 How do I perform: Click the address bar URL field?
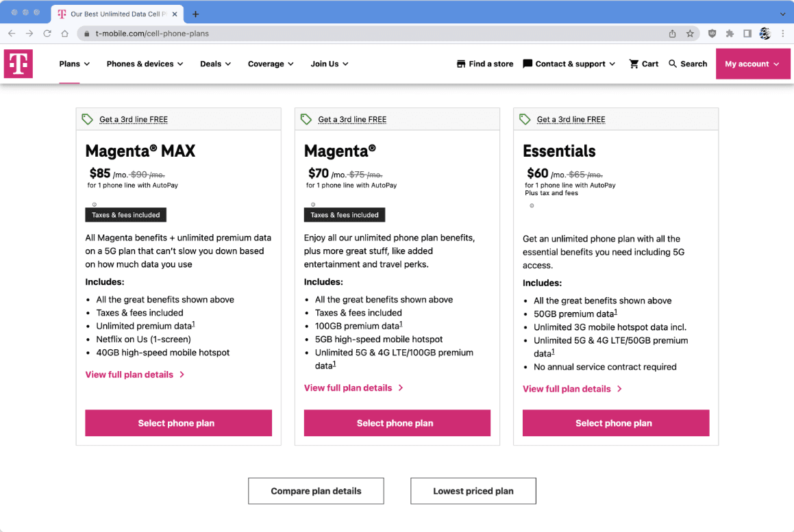[375, 34]
